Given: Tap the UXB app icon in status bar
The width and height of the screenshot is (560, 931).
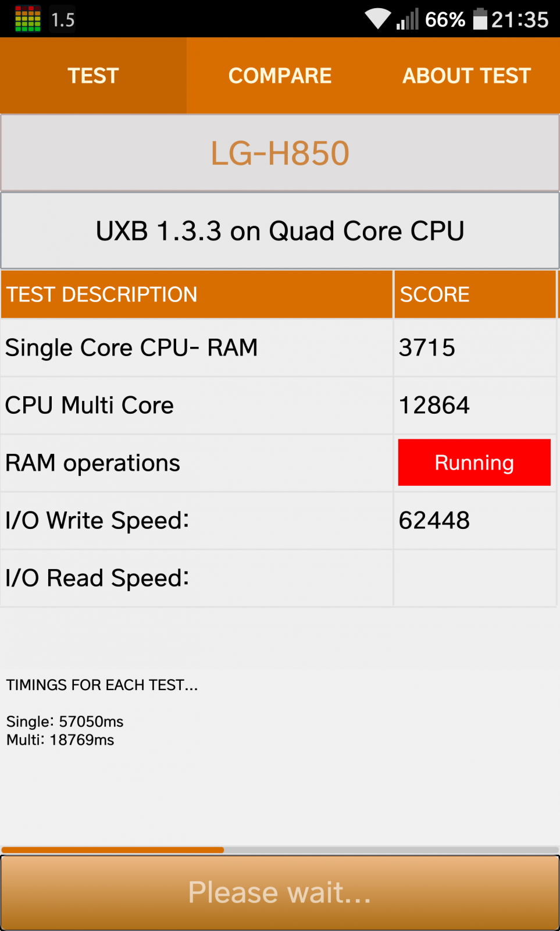Looking at the screenshot, I should pos(27,19).
